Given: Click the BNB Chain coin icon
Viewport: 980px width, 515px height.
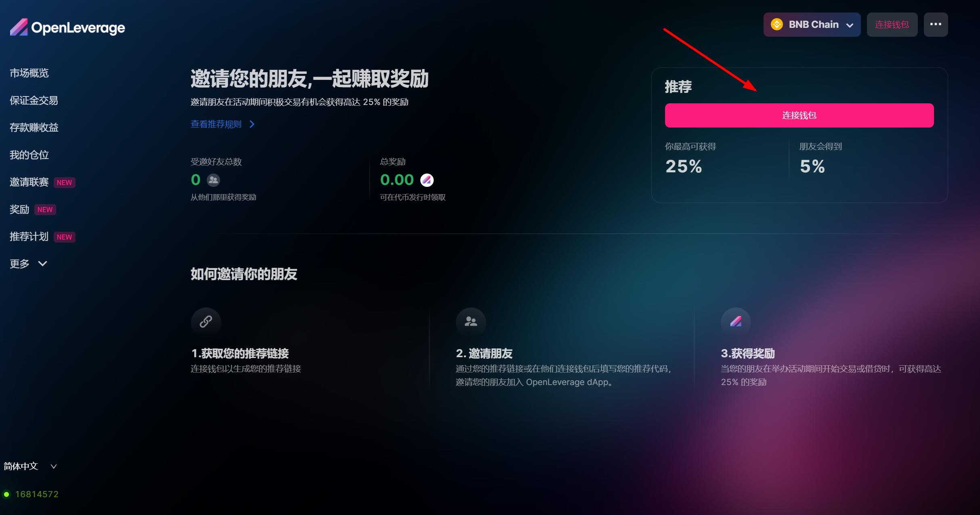Looking at the screenshot, I should click(x=776, y=25).
